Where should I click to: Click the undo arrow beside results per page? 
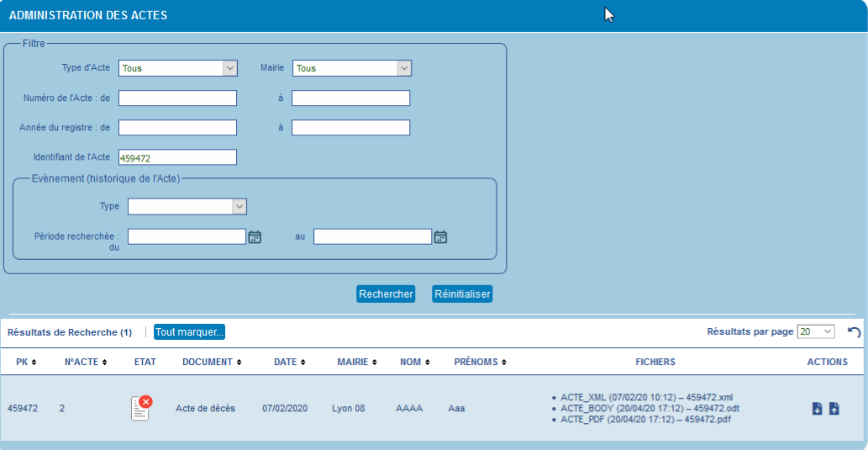coord(854,332)
